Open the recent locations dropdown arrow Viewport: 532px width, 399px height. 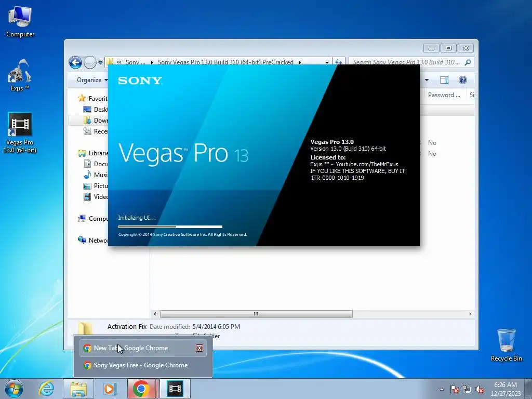100,63
